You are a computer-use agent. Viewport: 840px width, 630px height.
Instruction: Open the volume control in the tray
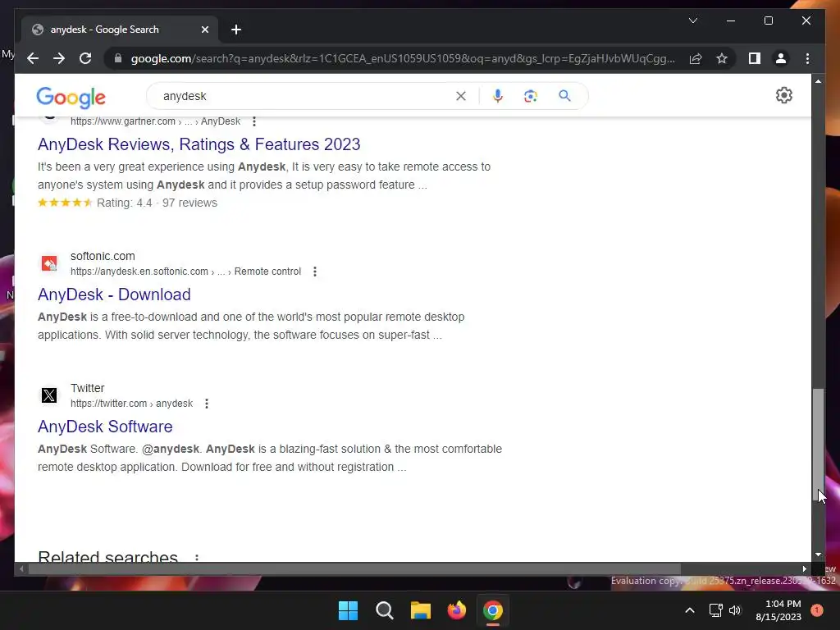(x=734, y=610)
